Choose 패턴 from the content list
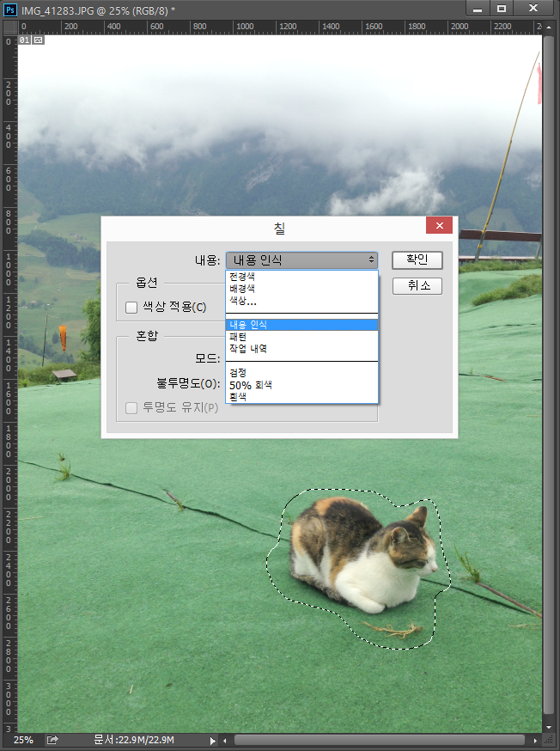The image size is (560, 751). click(x=301, y=337)
